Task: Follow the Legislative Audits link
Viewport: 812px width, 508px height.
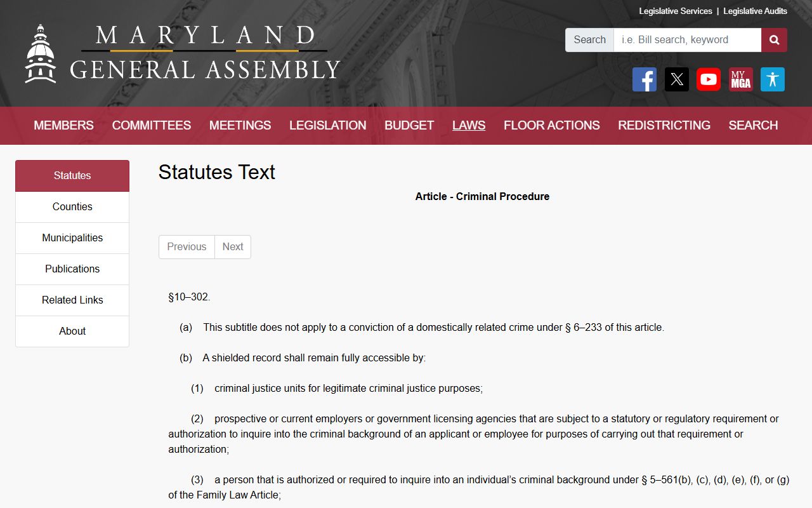Action: [755, 11]
